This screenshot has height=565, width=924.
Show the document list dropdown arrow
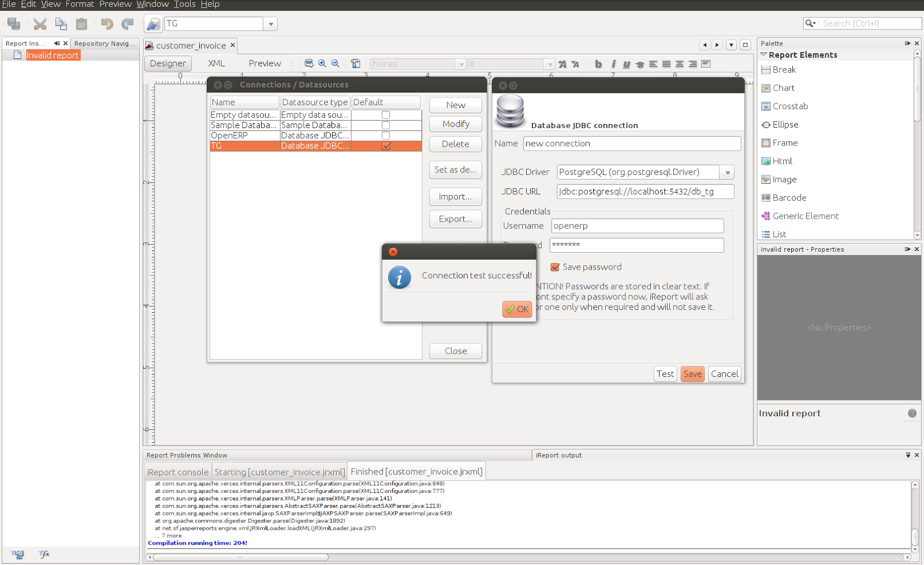(731, 45)
